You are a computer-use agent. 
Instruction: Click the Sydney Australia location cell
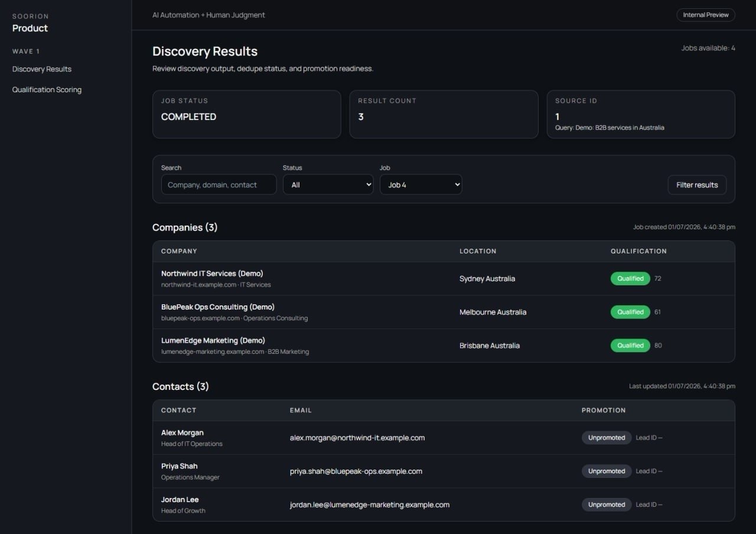487,279
